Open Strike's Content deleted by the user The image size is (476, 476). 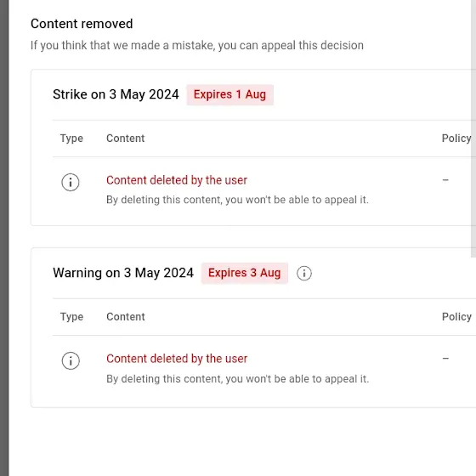[177, 180]
